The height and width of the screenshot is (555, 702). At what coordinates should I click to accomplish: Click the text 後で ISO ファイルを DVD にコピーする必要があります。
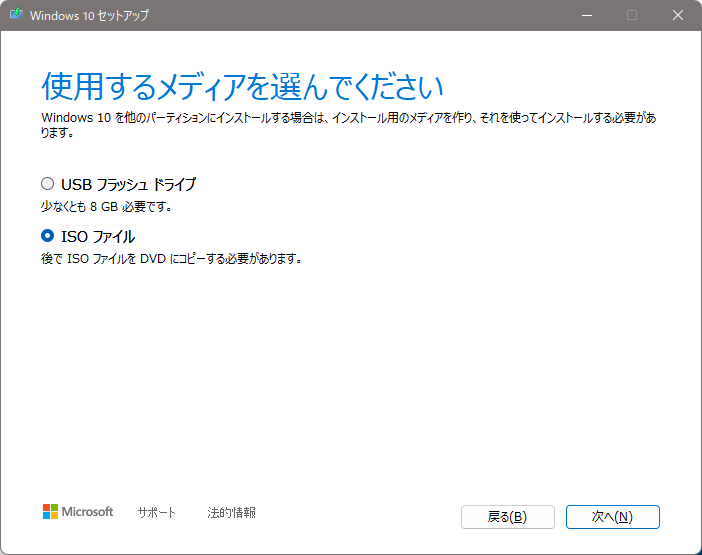[x=171, y=259]
